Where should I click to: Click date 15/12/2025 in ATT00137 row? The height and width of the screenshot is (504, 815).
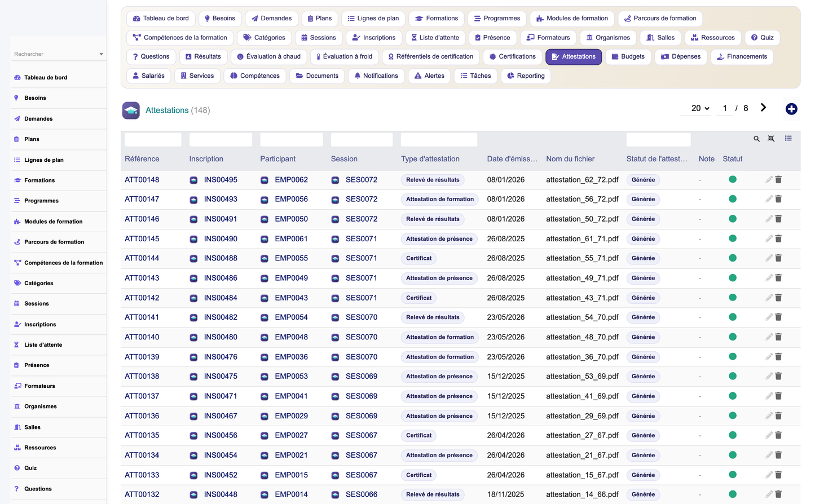(x=506, y=396)
